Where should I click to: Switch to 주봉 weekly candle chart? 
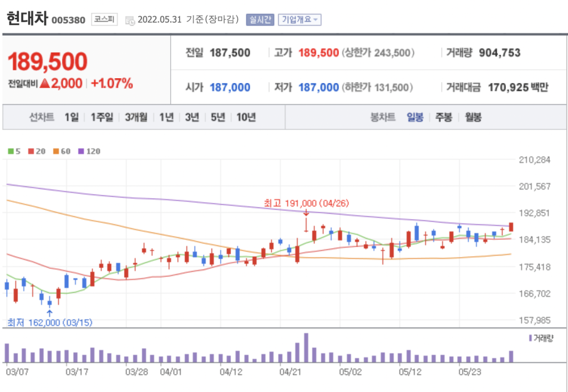point(444,117)
